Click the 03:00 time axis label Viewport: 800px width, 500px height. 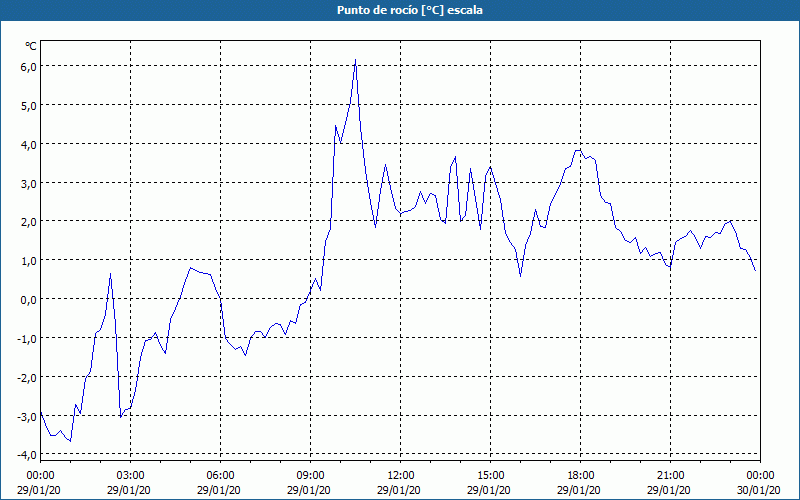130,475
